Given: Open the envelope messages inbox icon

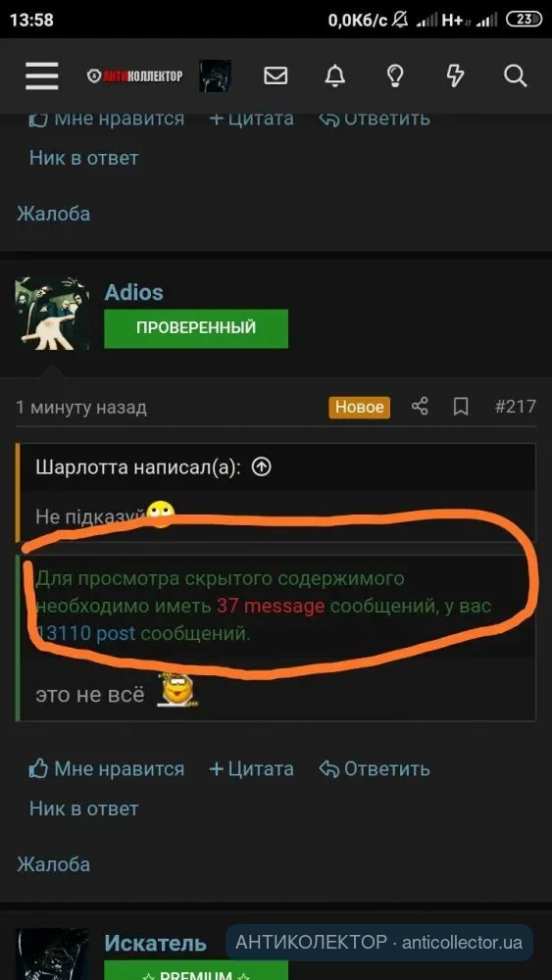Looking at the screenshot, I should point(276,76).
